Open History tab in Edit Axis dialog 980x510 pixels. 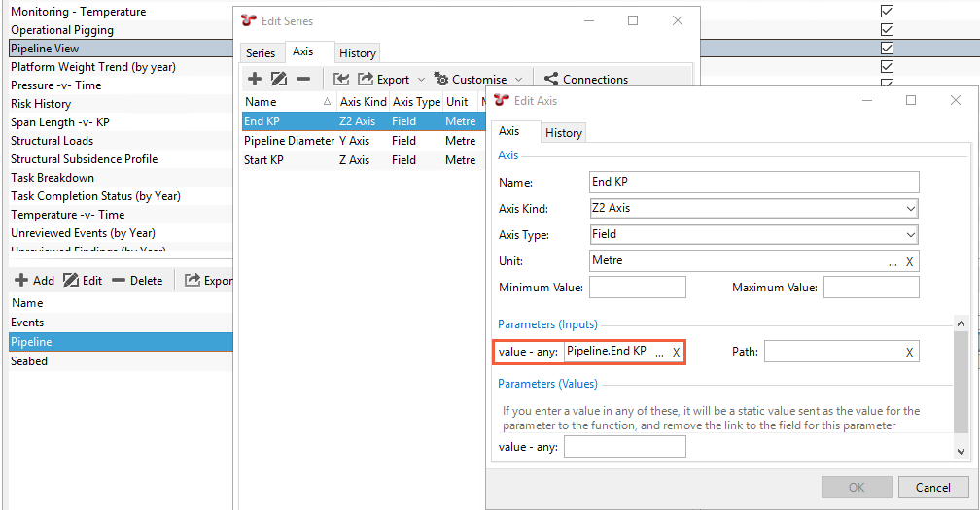coord(564,132)
